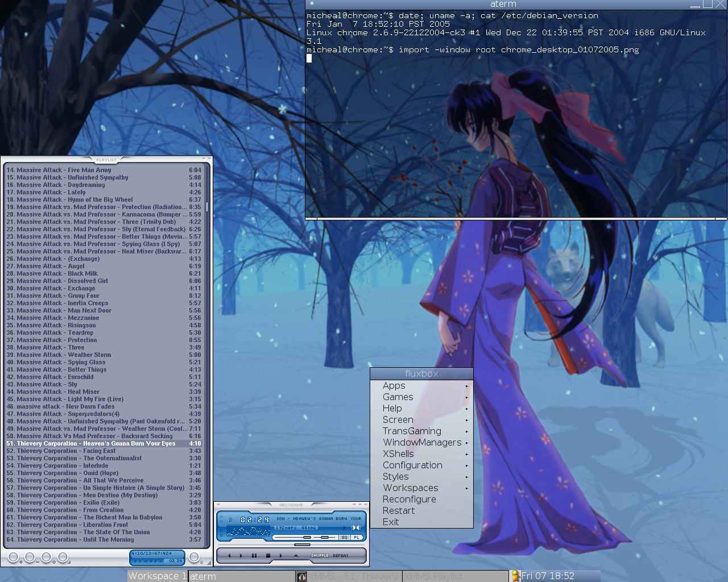Click the XMMS volume slider
728x582 pixels.
307,537
